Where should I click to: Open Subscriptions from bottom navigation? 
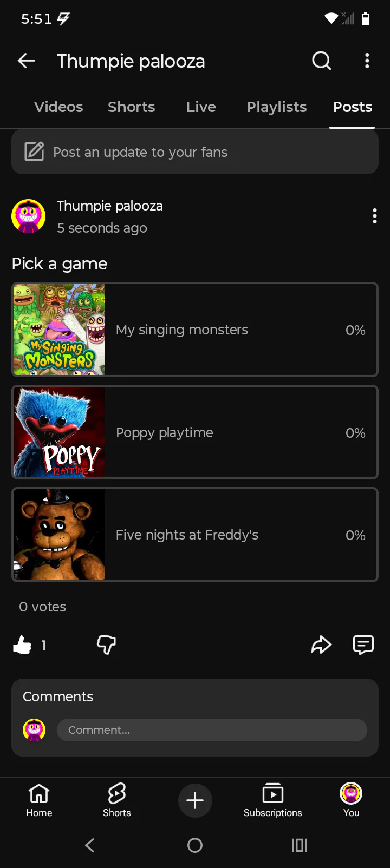coord(272,800)
